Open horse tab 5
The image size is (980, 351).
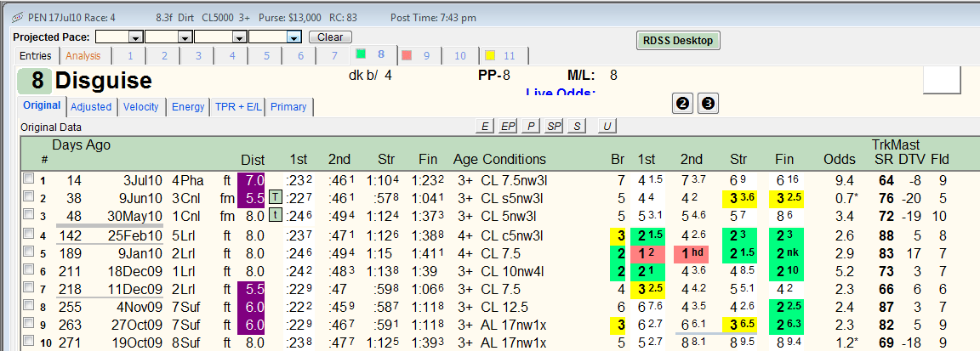pyautogui.click(x=266, y=55)
